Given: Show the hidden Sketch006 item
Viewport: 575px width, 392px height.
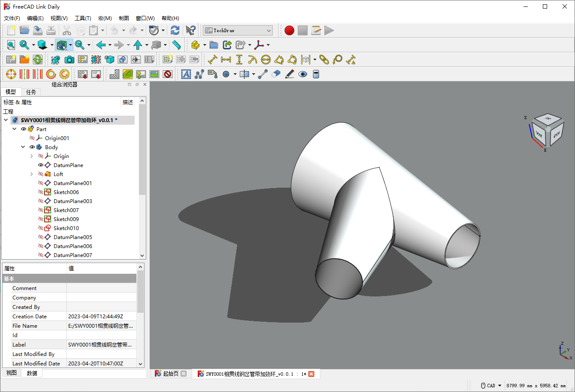Looking at the screenshot, I should click(x=41, y=192).
